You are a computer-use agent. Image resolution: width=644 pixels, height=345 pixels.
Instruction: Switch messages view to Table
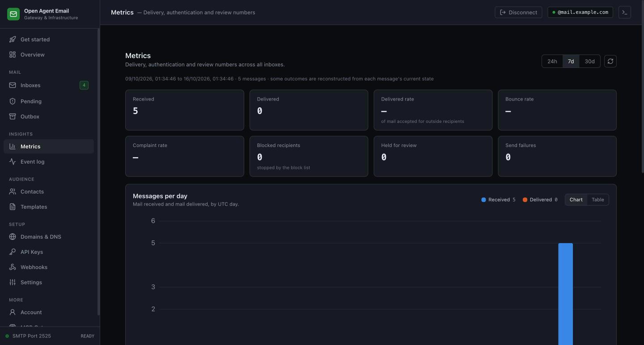[598, 200]
